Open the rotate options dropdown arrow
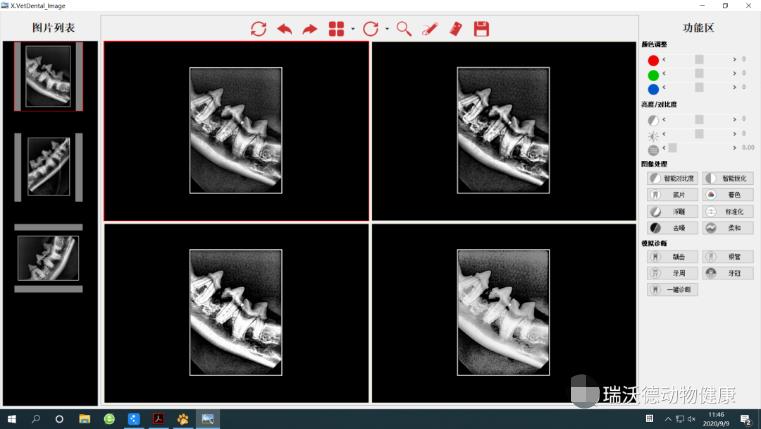 click(387, 29)
